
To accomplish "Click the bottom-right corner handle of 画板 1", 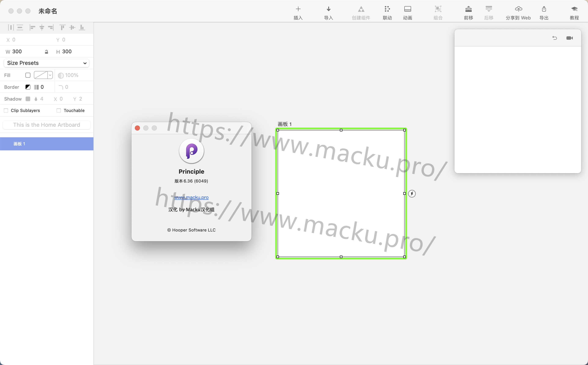I will click(x=405, y=257).
